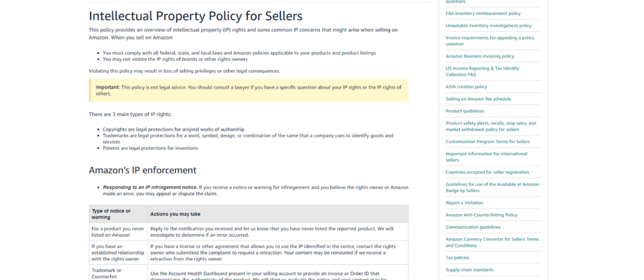
Task: Open FBA inventory reimbursement policy link
Action: (482, 13)
